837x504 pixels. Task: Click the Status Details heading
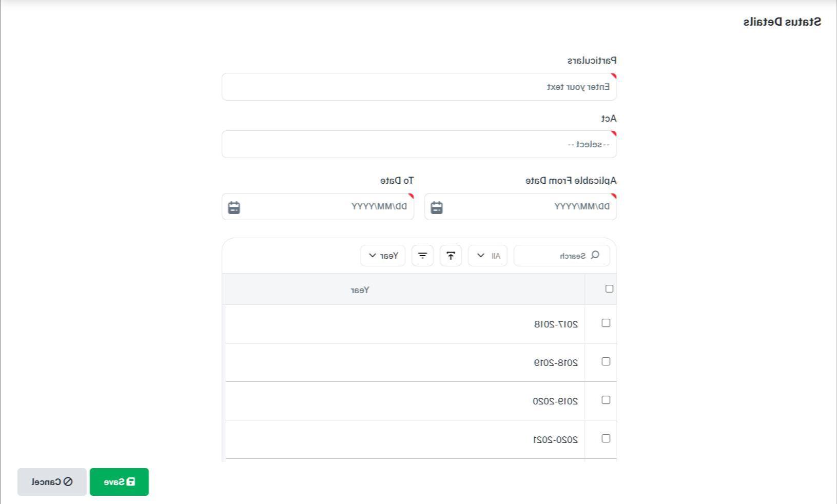(782, 22)
